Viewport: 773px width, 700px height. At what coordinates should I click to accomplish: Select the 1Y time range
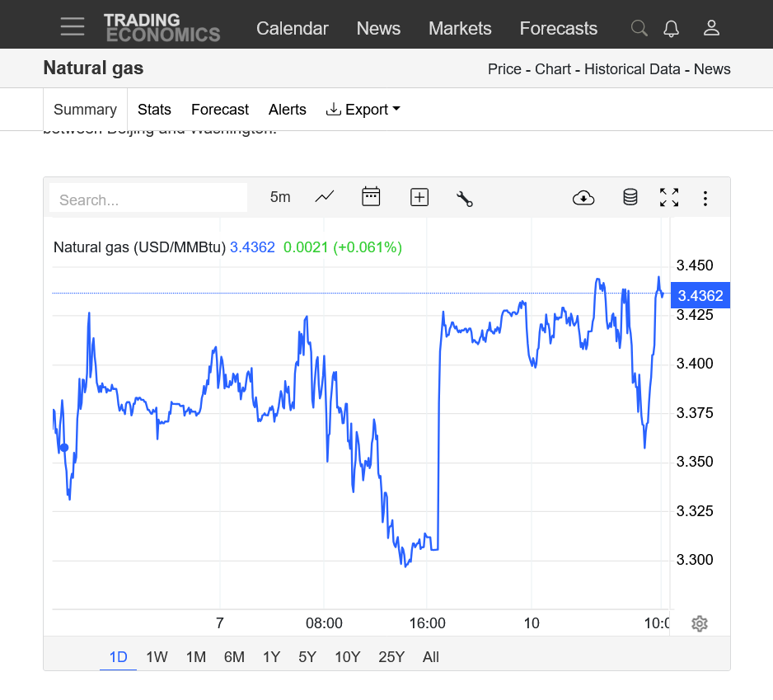[272, 657]
